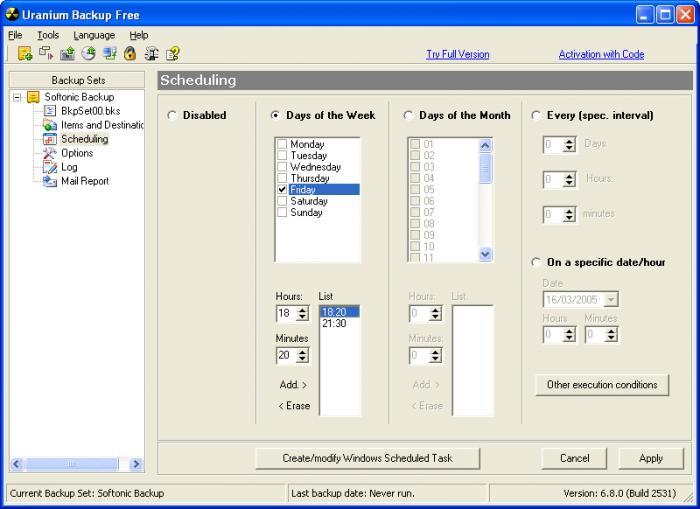Open the Options item with the tools icon
The image size is (700, 509).
[x=76, y=153]
